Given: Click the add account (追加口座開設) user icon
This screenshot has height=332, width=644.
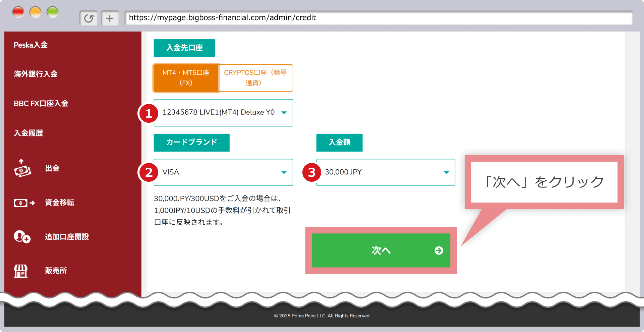Looking at the screenshot, I should [22, 237].
